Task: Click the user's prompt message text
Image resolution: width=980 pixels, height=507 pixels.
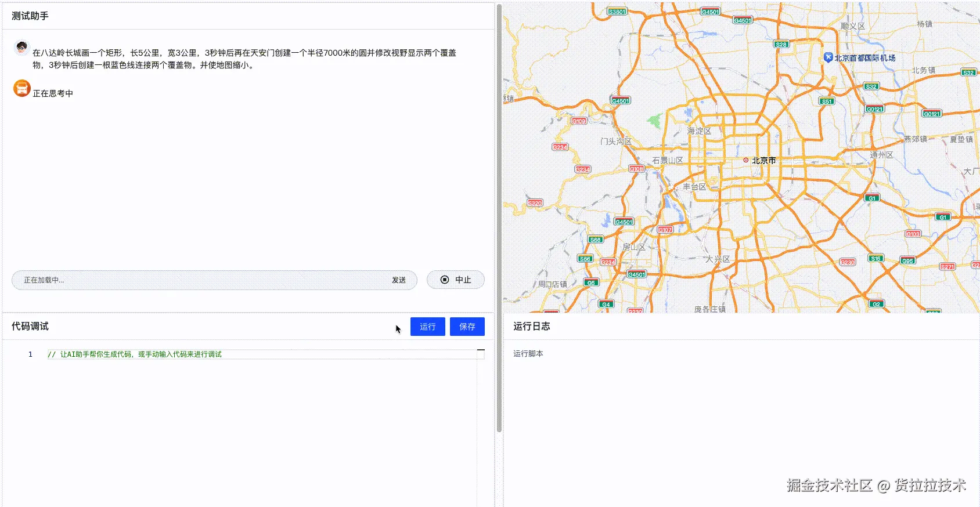Action: click(244, 59)
